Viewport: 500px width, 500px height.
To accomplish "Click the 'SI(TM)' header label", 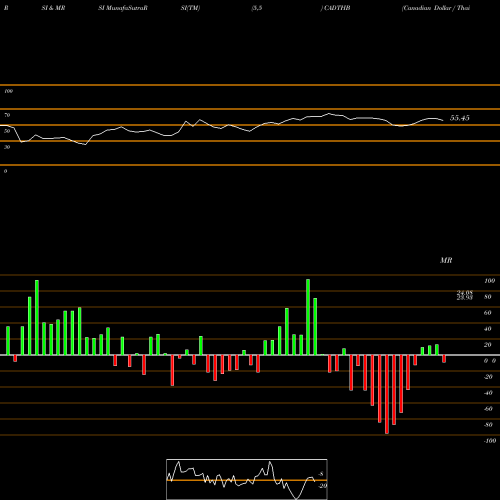I will 190,8.
